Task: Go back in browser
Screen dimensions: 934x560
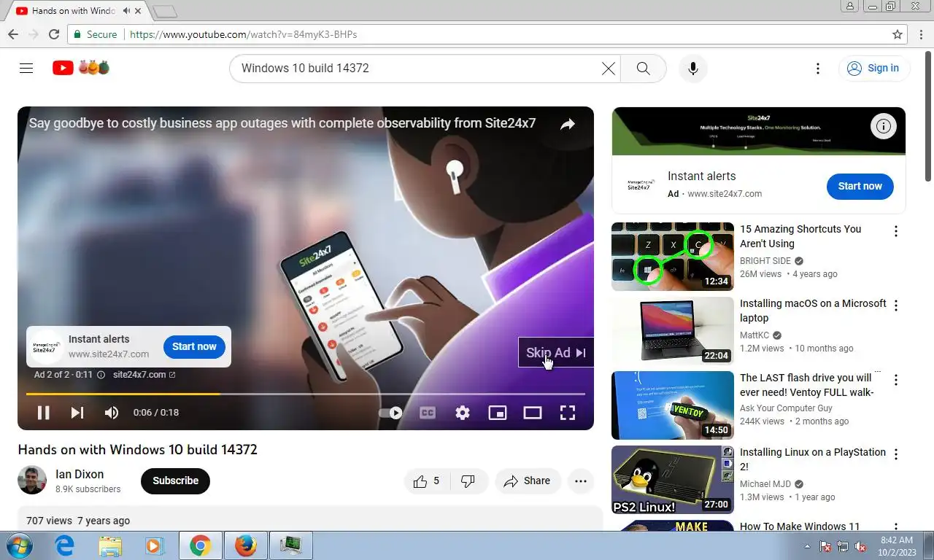Action: pyautogui.click(x=12, y=34)
